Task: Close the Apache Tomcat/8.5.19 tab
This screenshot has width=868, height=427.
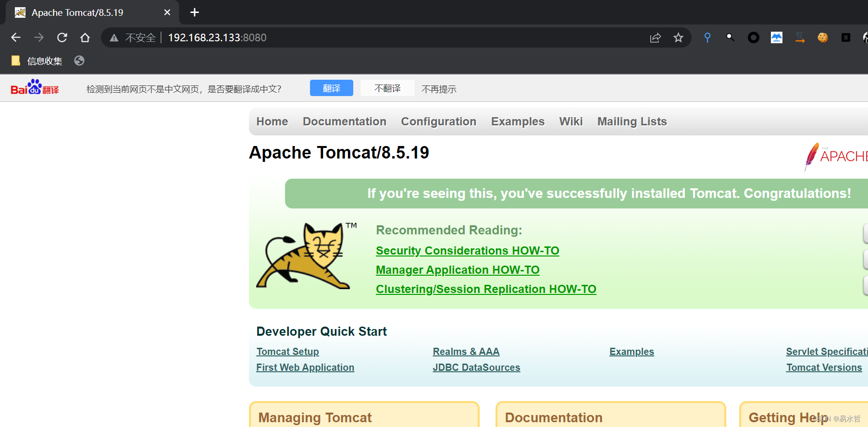Action: pyautogui.click(x=167, y=12)
